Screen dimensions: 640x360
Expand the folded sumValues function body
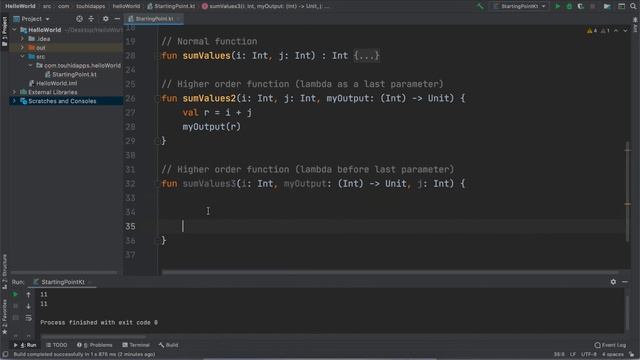[x=367, y=56]
